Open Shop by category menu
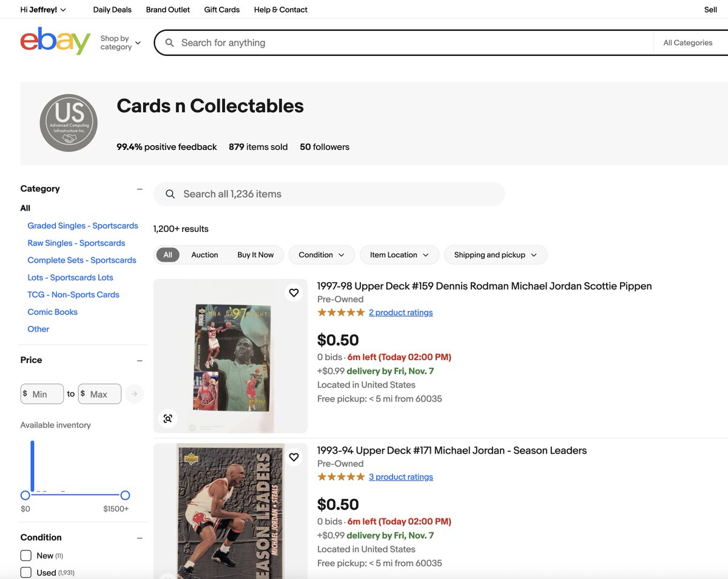Viewport: 728px width, 579px height. (120, 42)
